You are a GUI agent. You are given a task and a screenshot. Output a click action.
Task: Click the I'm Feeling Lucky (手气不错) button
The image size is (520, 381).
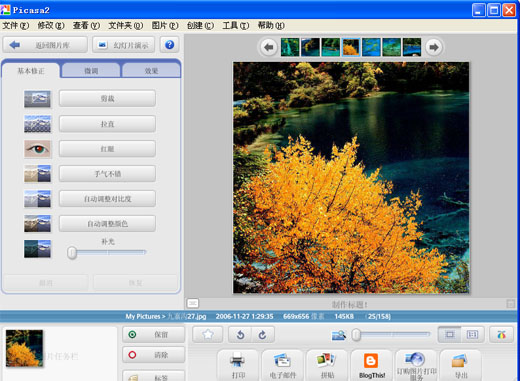point(107,174)
